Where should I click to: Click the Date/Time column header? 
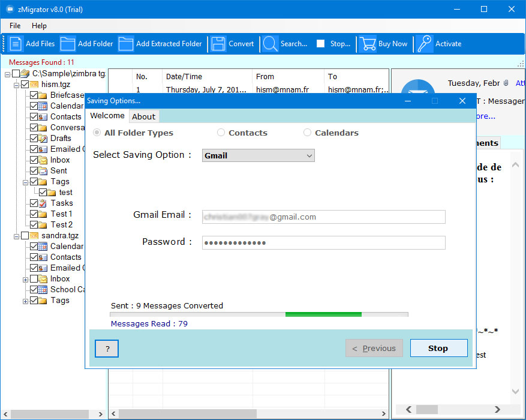(x=207, y=77)
